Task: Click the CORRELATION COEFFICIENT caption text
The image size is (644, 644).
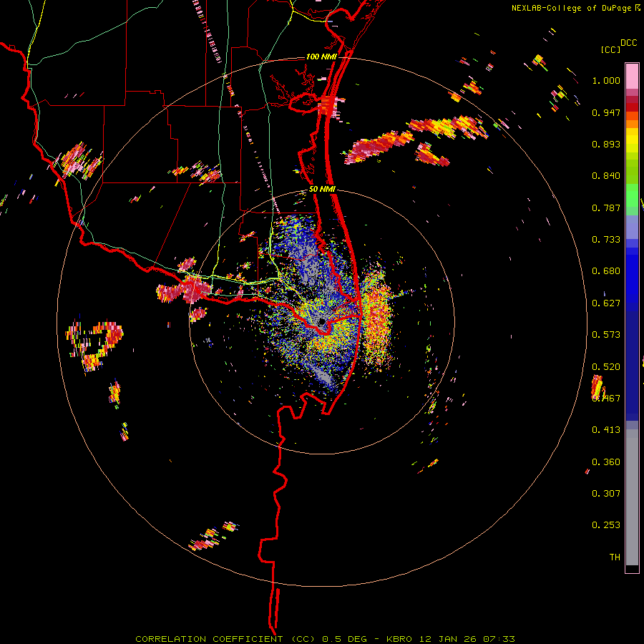Action: point(209,639)
